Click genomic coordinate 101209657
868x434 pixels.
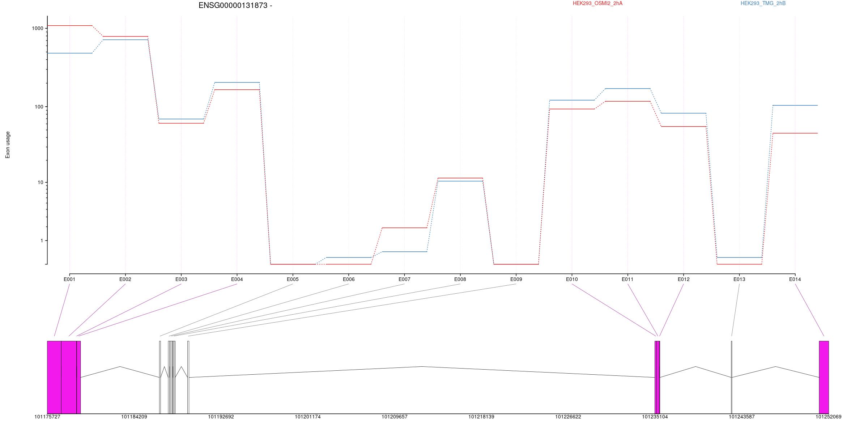[395, 417]
